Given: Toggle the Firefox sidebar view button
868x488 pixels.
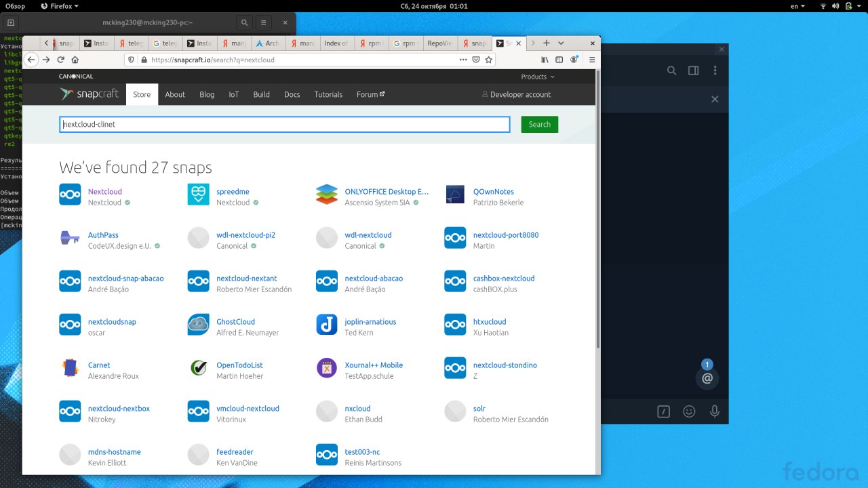Looking at the screenshot, I should 559,60.
